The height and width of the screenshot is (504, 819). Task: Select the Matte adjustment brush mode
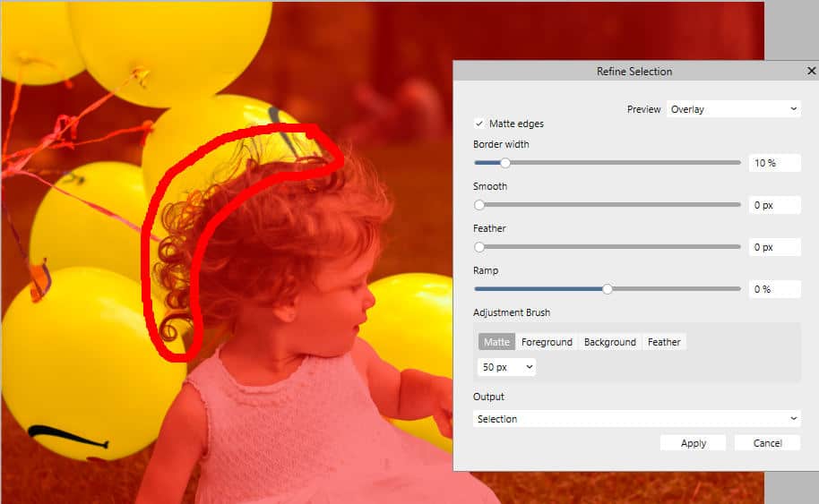[x=496, y=342]
